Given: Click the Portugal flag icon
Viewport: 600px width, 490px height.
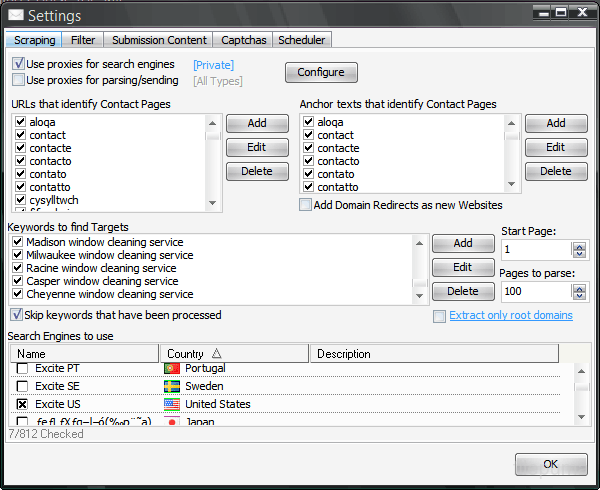Looking at the screenshot, I should tap(170, 368).
